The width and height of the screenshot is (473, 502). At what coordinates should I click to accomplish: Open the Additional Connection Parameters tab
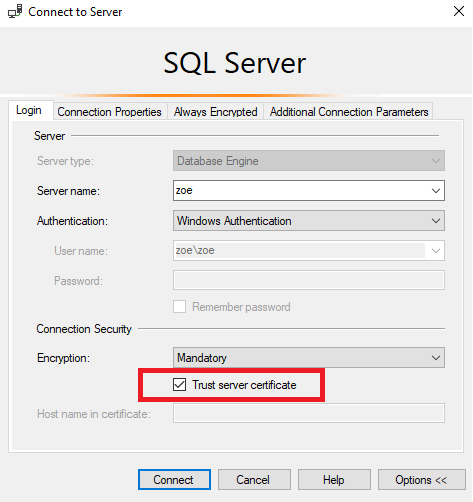tap(349, 112)
